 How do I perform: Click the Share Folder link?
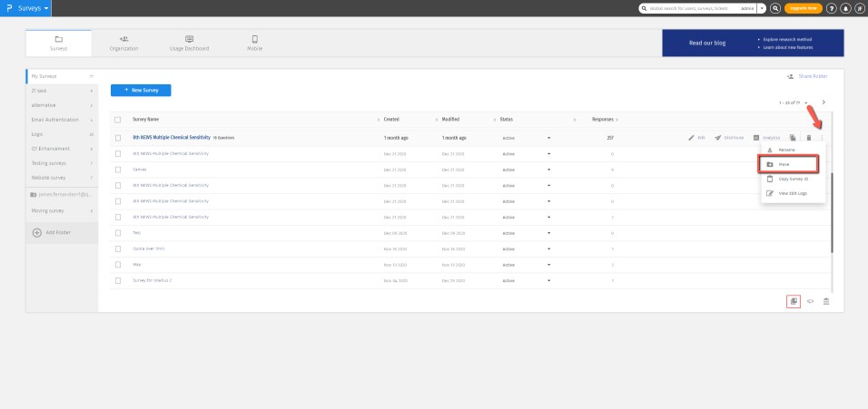pyautogui.click(x=813, y=76)
